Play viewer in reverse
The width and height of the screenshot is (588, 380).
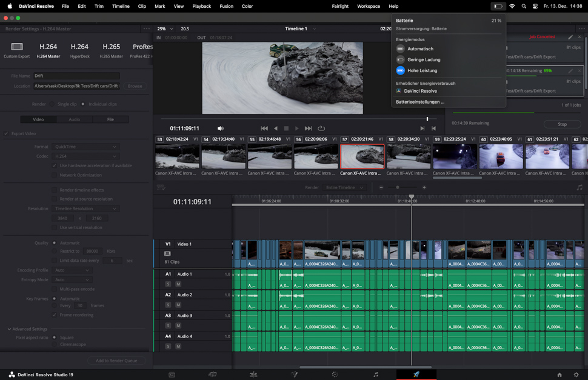[276, 128]
